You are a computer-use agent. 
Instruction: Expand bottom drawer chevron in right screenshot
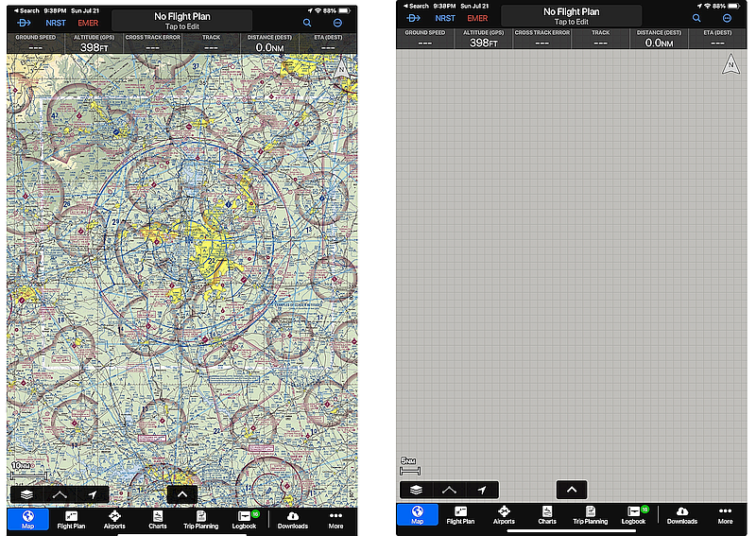(x=572, y=489)
